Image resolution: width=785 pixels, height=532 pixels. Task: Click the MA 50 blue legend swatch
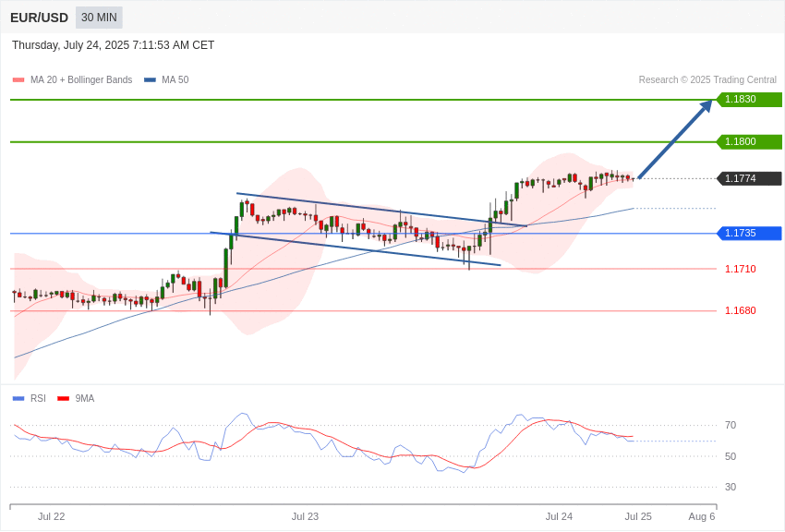coord(150,80)
